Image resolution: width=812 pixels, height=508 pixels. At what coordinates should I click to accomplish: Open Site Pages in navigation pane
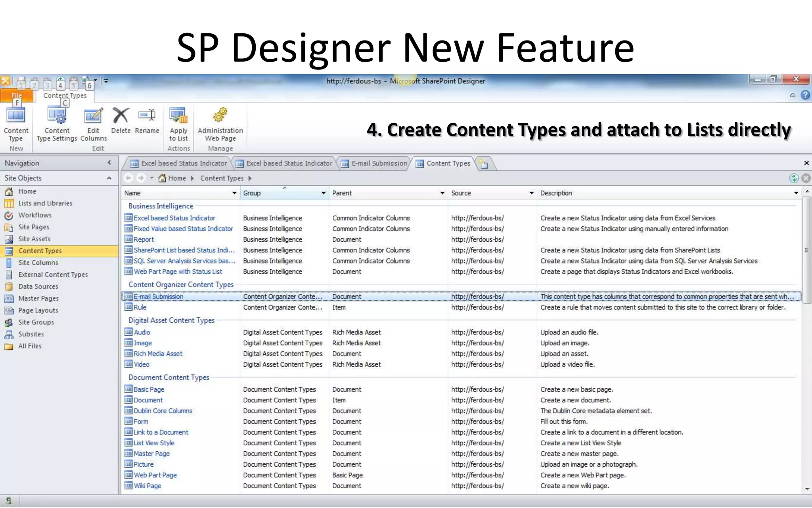[34, 227]
